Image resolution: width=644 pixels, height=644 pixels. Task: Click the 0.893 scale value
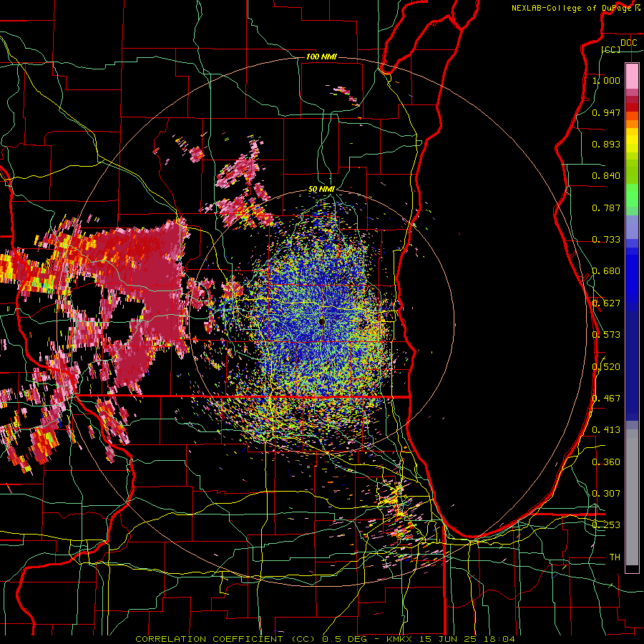[606, 144]
